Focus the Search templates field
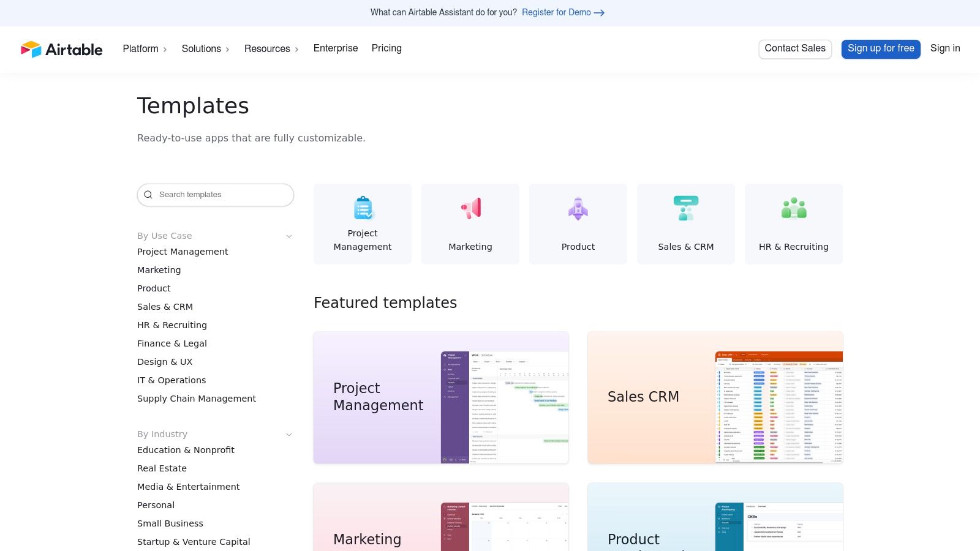980x551 pixels. (216, 195)
